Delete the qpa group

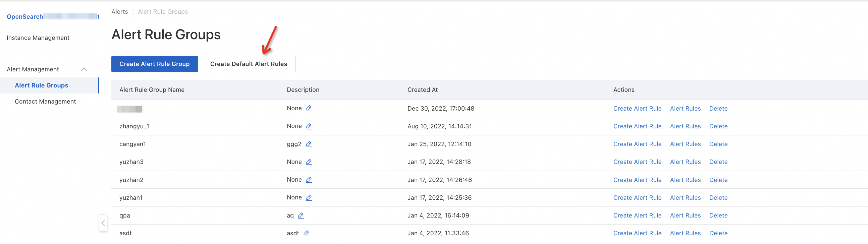click(x=718, y=216)
